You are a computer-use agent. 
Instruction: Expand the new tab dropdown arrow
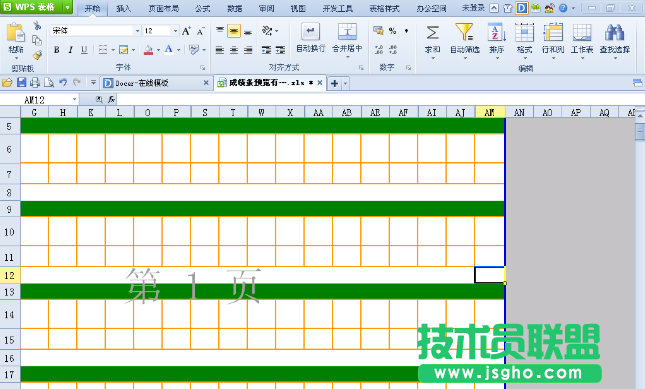tap(345, 83)
